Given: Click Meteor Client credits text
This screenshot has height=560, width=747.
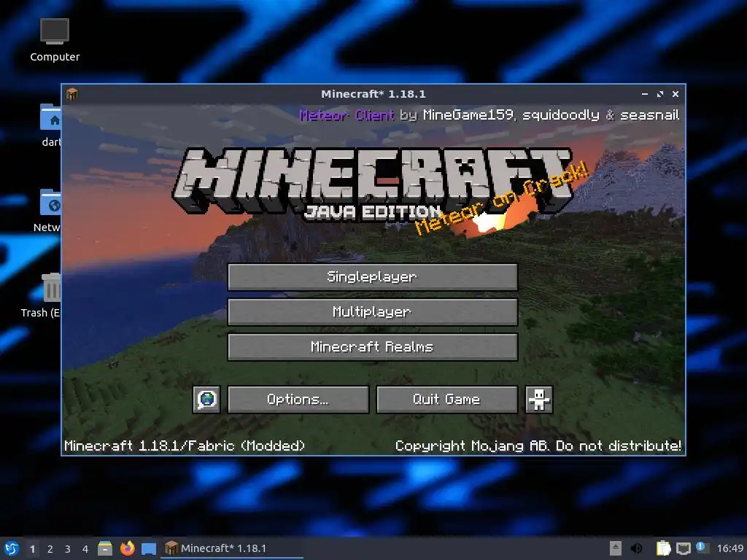Looking at the screenshot, I should coord(489,114).
